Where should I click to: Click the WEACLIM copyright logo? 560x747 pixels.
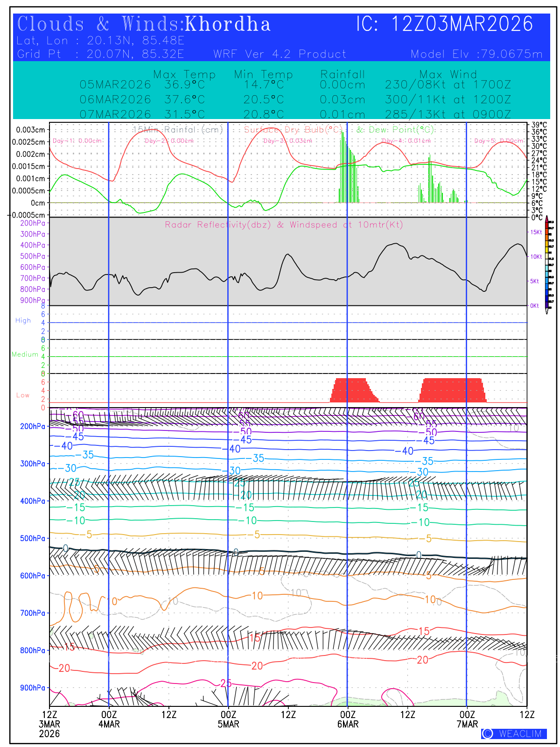[x=514, y=733]
